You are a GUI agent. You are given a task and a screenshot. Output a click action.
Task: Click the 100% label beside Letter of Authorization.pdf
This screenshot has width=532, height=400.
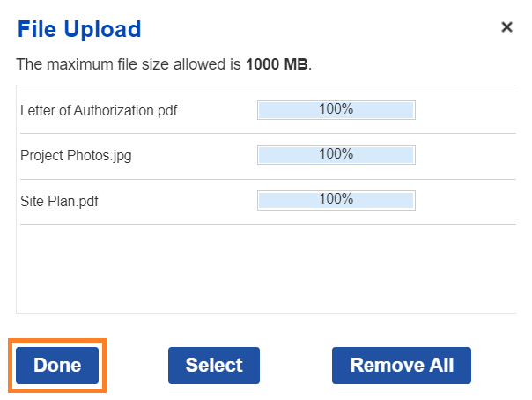(x=336, y=110)
